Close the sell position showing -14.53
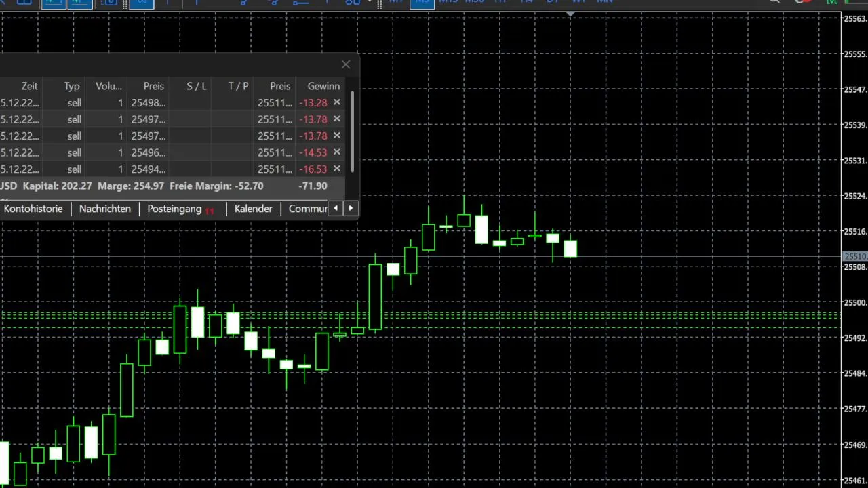The width and height of the screenshot is (868, 488). (336, 152)
